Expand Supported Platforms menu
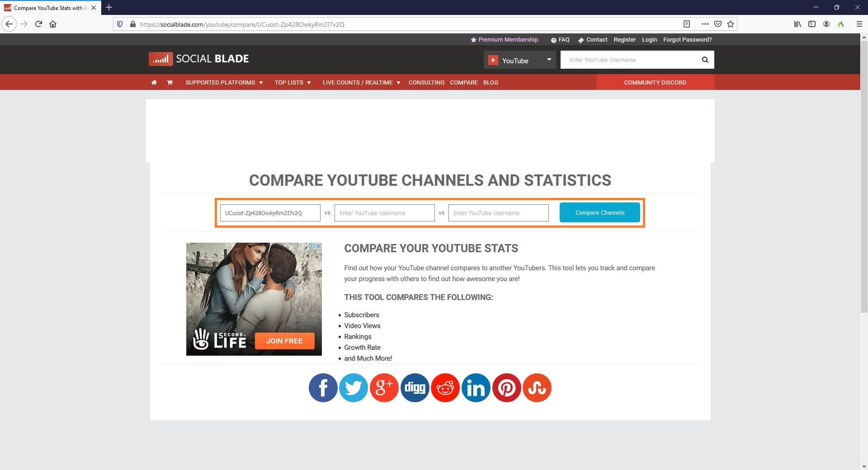 click(224, 82)
